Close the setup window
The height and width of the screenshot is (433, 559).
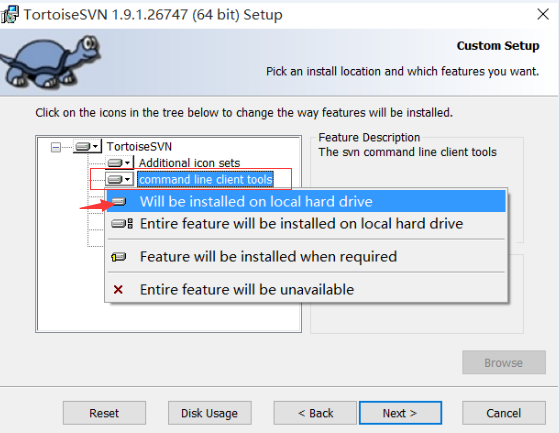(x=543, y=14)
